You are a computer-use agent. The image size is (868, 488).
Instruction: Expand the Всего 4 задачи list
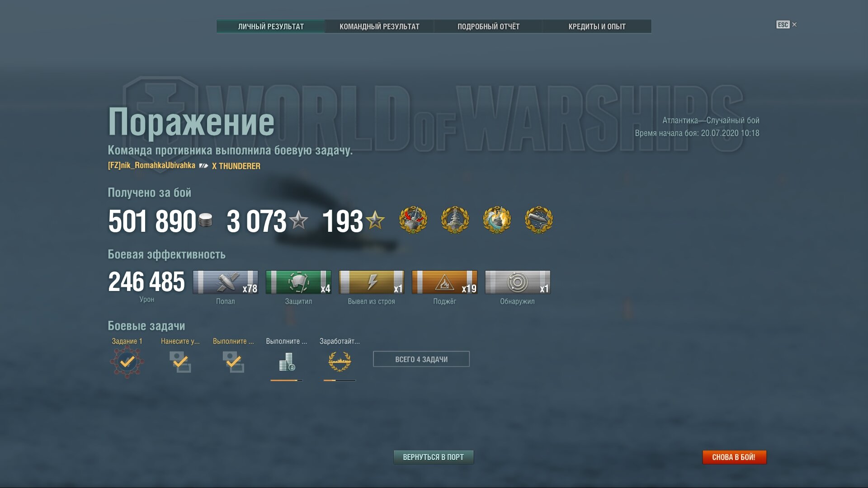coord(421,359)
